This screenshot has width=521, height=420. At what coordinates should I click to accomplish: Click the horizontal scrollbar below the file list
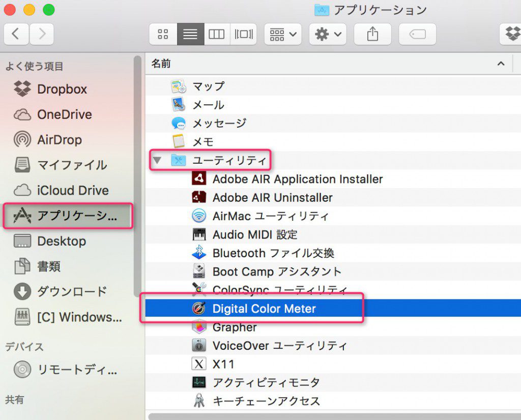[335, 416]
